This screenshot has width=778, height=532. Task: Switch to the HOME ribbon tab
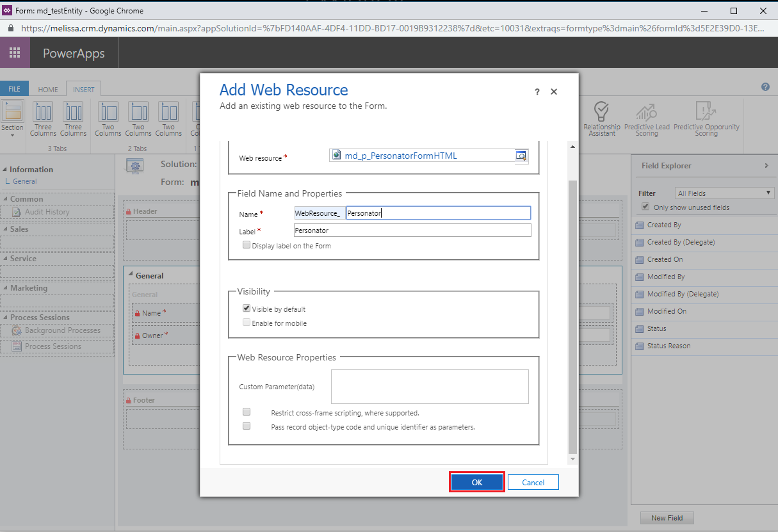coord(48,90)
